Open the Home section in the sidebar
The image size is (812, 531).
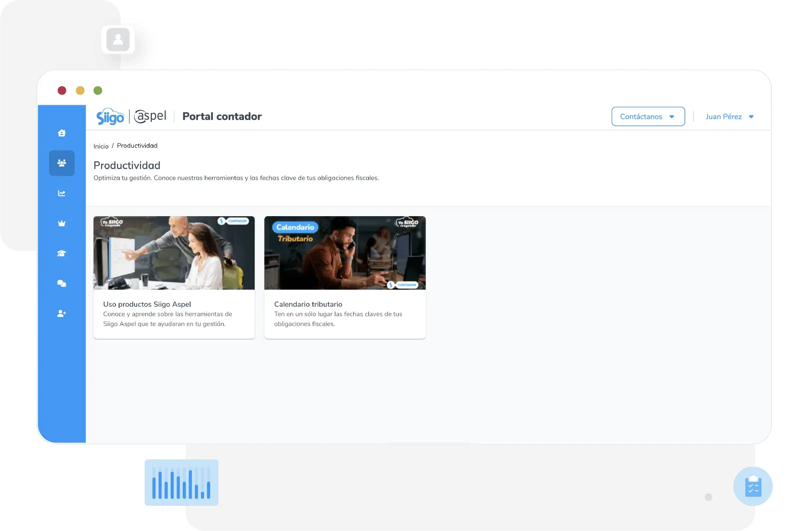[x=61, y=133]
